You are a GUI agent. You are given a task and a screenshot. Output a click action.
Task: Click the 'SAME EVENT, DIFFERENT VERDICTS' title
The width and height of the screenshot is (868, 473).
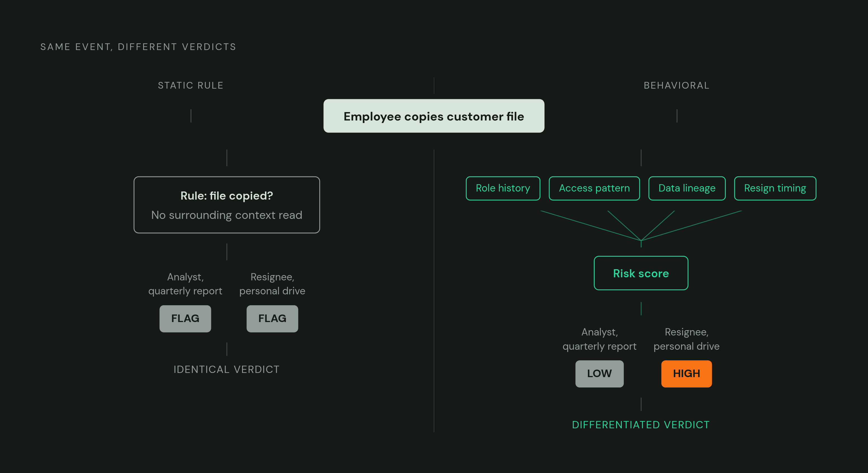(138, 47)
